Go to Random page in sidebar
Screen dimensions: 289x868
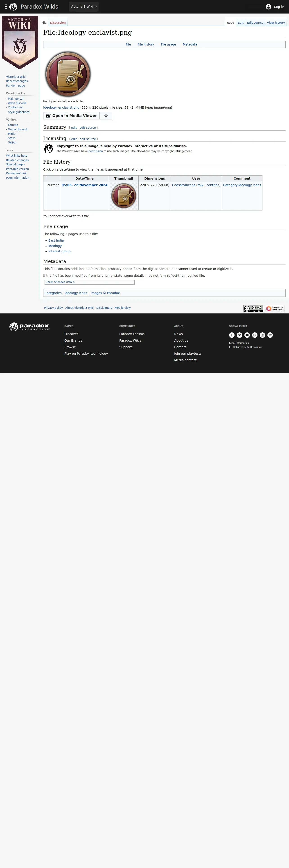click(x=16, y=86)
